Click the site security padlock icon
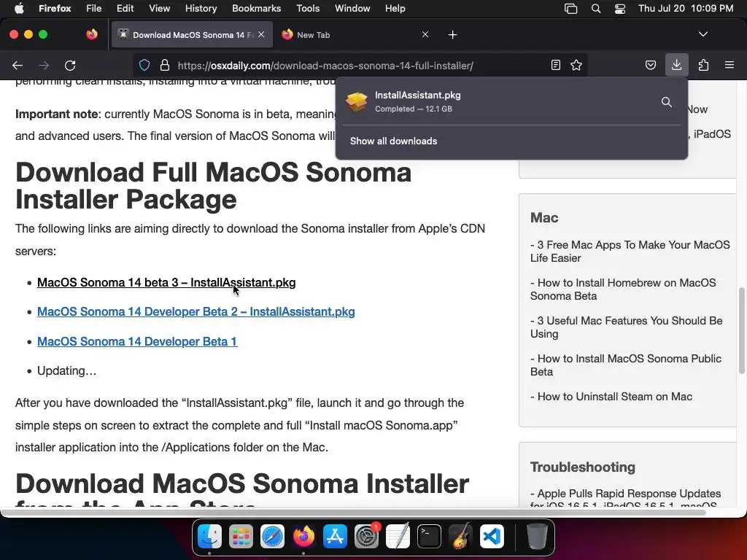 coord(165,65)
